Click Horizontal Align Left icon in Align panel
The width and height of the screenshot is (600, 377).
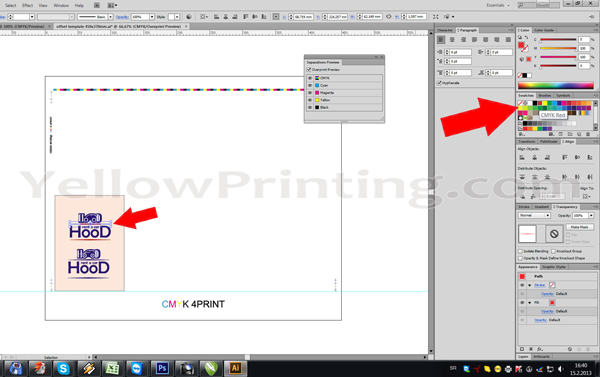(522, 157)
